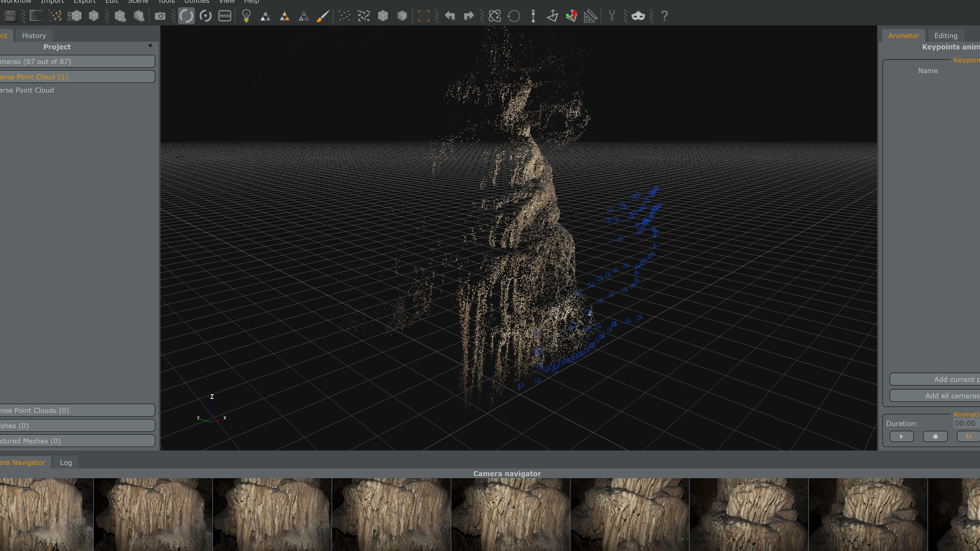Click the free rotation gizmo icon
This screenshot has width=980, height=551.
pos(495,16)
